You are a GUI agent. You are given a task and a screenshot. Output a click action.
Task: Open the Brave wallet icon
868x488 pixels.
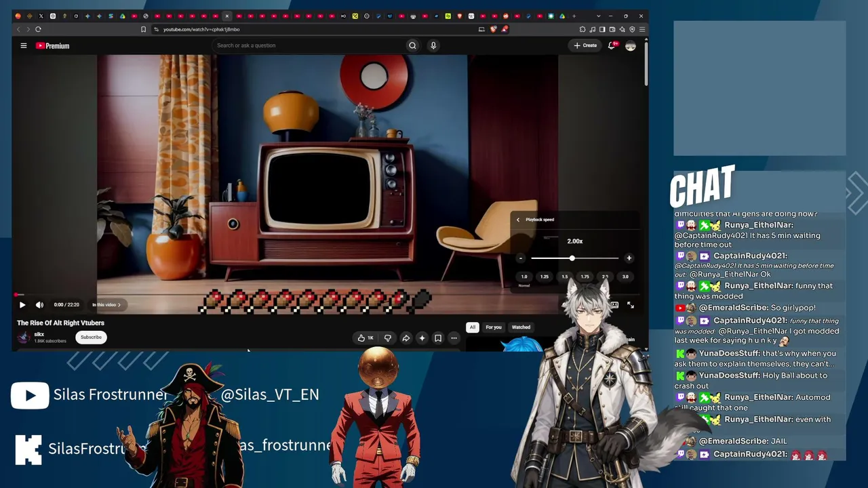click(x=612, y=29)
